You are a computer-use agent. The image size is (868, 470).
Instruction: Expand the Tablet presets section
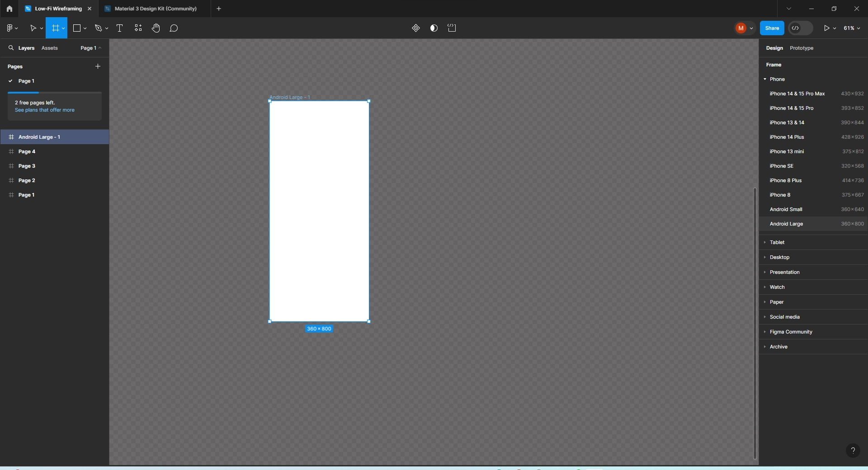coord(765,242)
